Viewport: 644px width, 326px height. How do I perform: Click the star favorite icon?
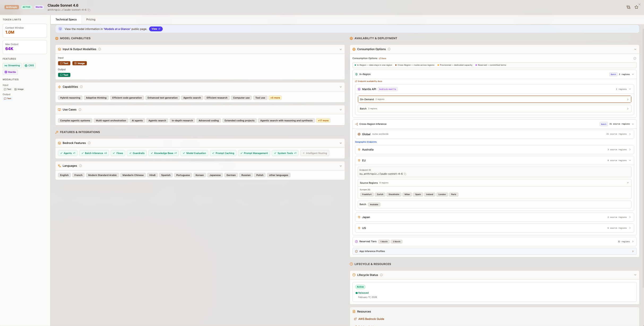click(x=636, y=7)
